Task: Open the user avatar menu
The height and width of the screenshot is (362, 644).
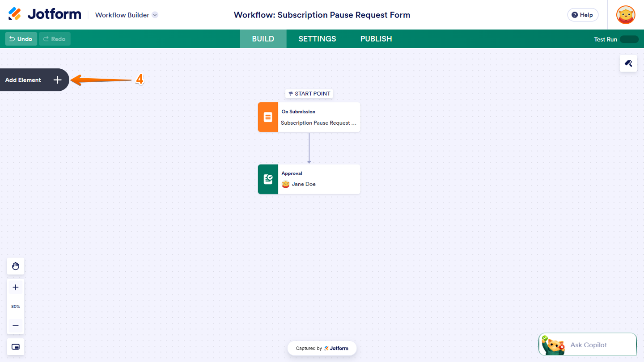Action: click(626, 15)
